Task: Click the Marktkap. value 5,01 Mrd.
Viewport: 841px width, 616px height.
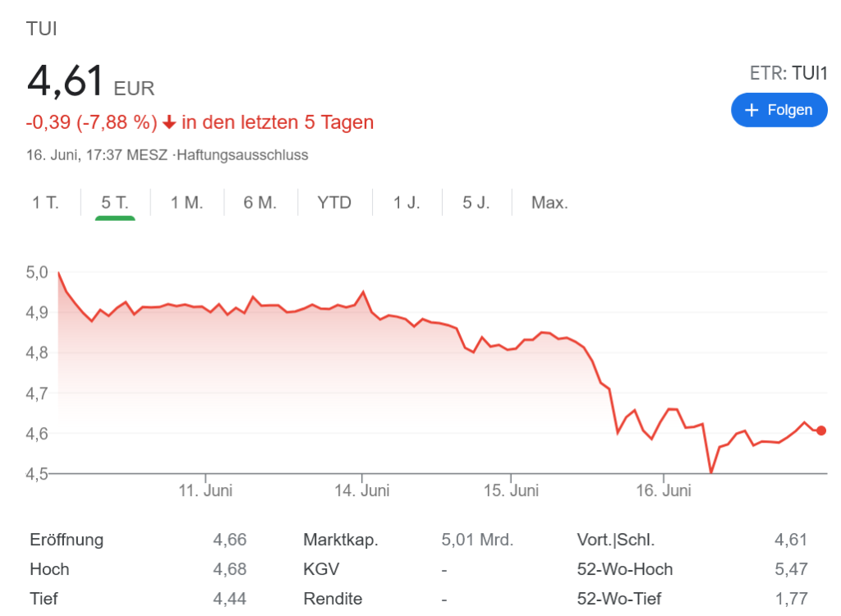Action: 477,540
